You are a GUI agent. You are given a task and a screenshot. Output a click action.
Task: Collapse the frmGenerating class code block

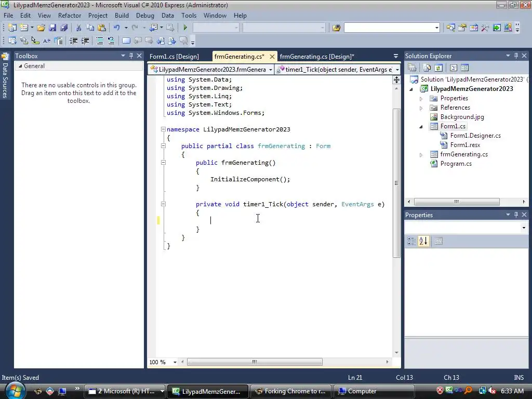click(x=163, y=146)
